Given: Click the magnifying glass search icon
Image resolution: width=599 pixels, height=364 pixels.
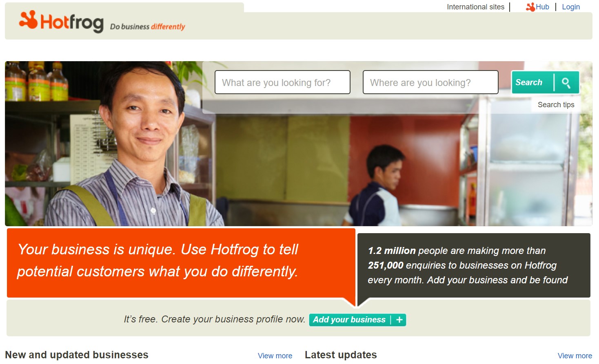Looking at the screenshot, I should [566, 83].
